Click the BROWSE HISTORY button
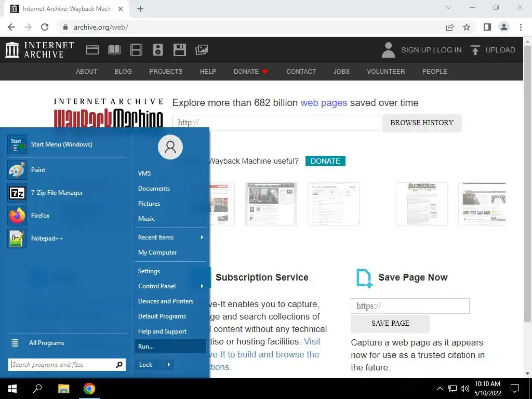Viewport: 532px width, 399px height. 422,123
